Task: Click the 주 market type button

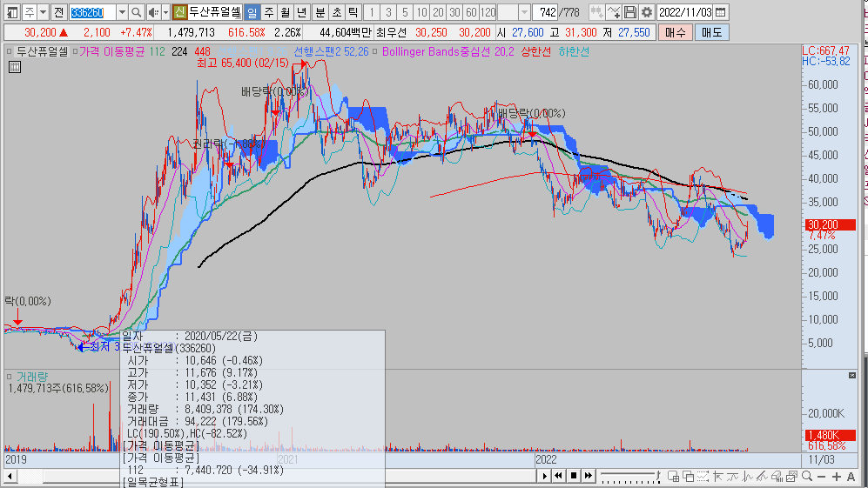Action: click(30, 11)
